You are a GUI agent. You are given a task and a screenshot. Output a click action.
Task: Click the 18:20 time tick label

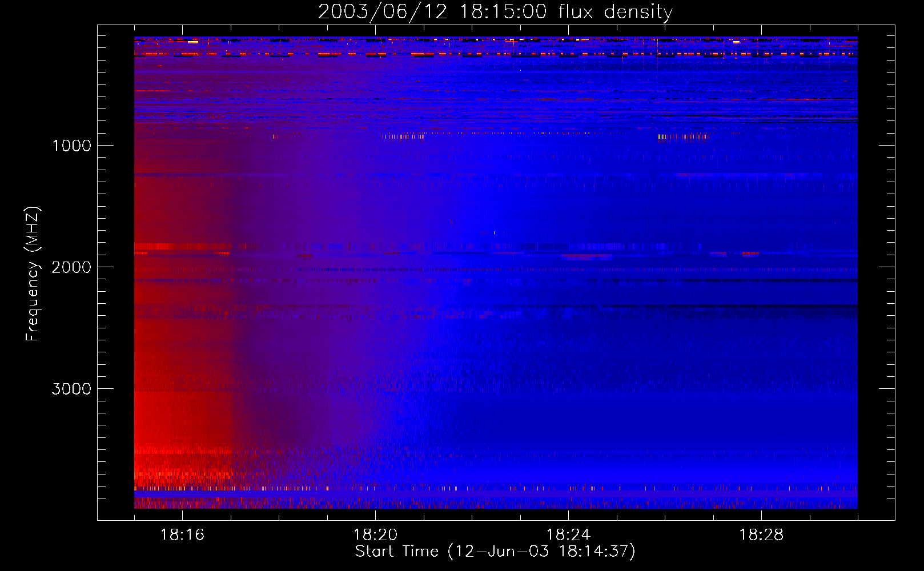[375, 535]
